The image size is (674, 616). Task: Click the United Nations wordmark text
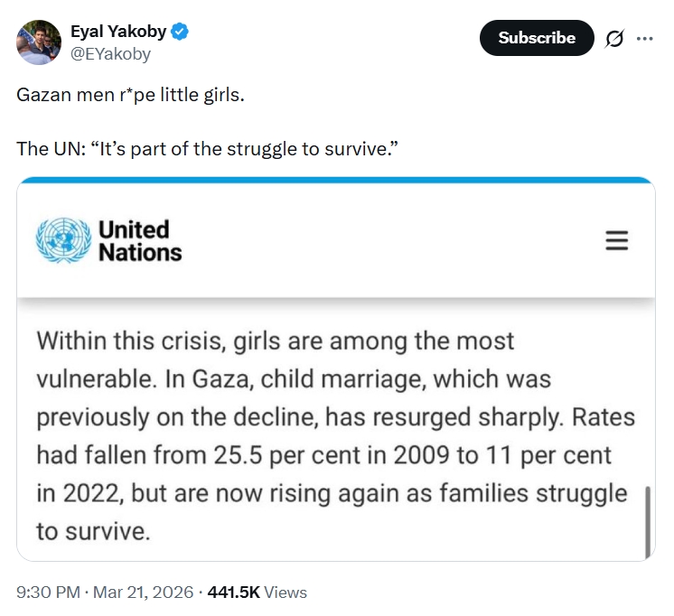click(139, 241)
